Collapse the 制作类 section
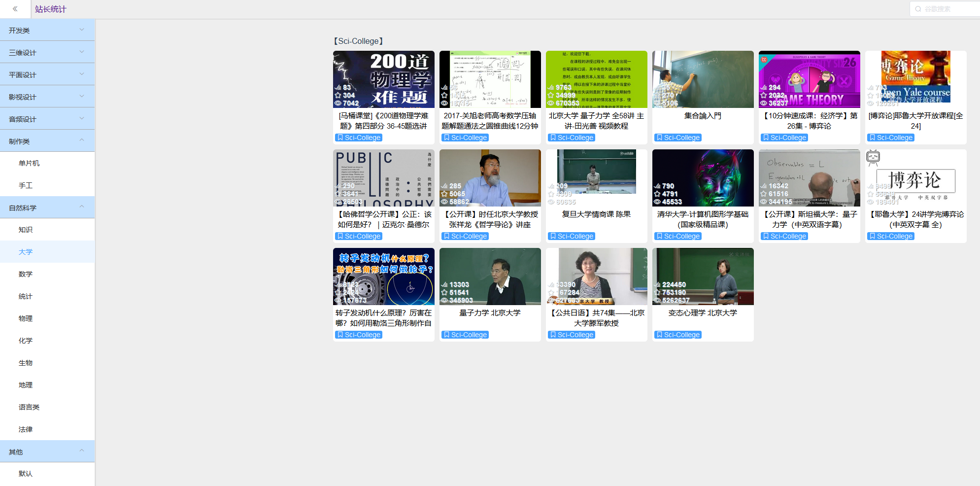Viewport: 980px width, 486px height. (47, 141)
